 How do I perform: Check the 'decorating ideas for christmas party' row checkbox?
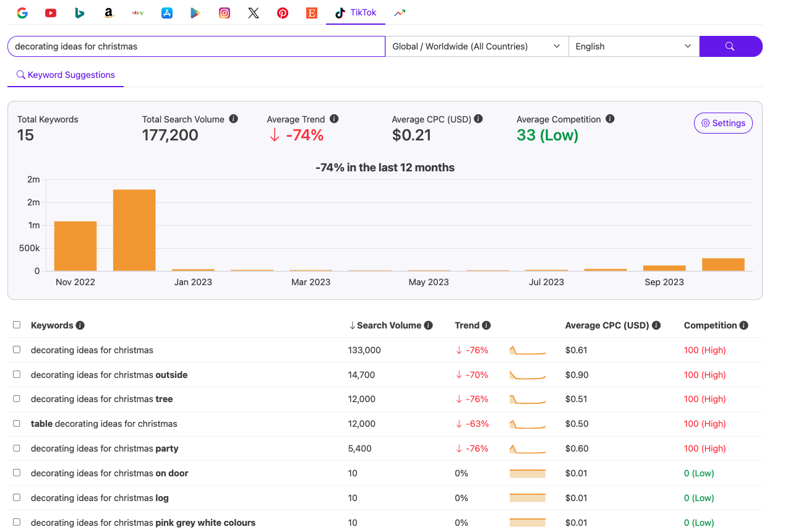click(x=17, y=448)
